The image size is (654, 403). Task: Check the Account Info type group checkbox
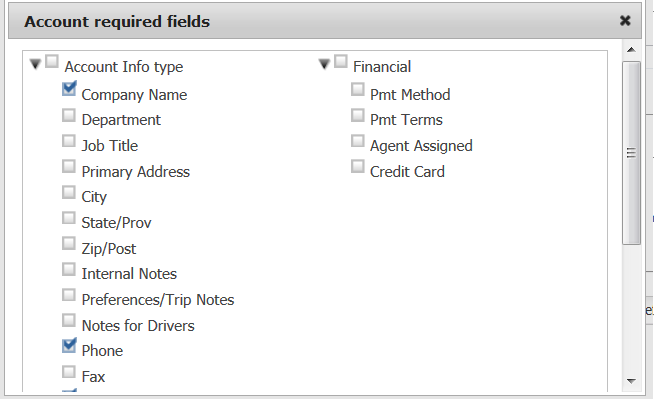pyautogui.click(x=52, y=62)
